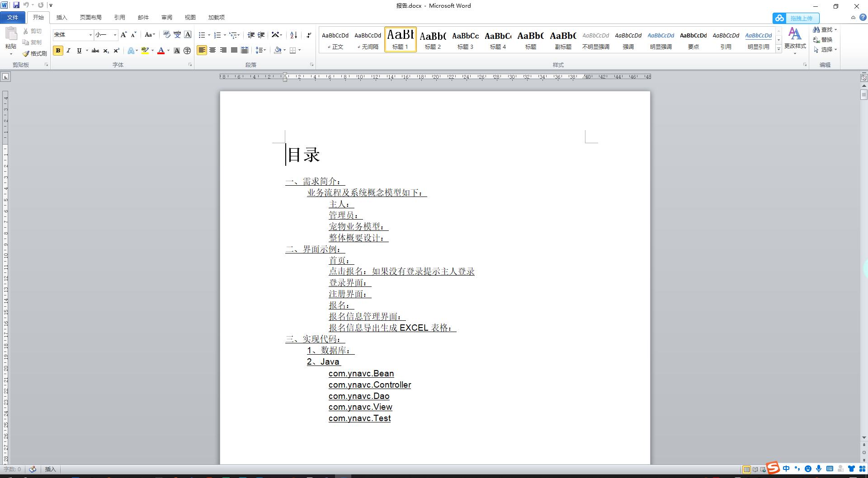Viewport: 868px width, 478px height.
Task: Click the Clear Formatting eraser icon
Action: (x=167, y=35)
